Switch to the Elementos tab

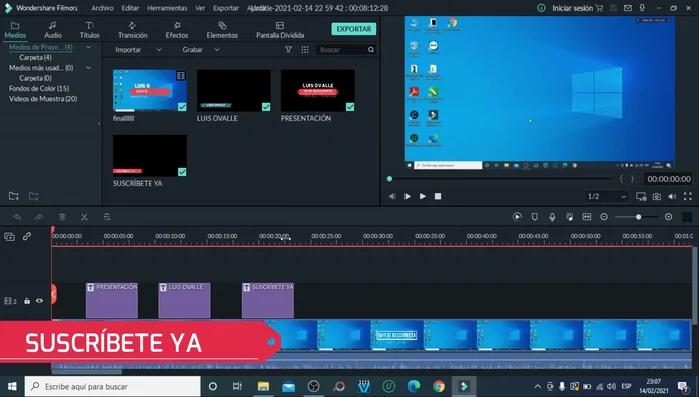222,30
